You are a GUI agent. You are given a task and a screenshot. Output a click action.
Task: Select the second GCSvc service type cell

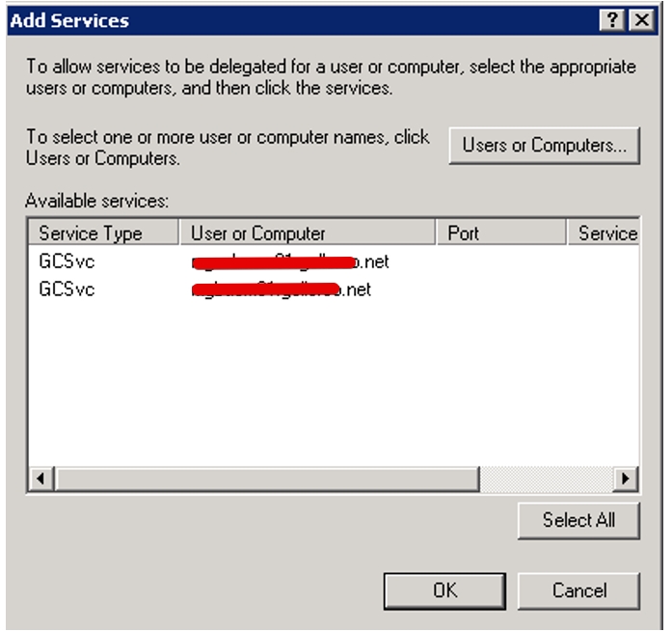[67, 289]
